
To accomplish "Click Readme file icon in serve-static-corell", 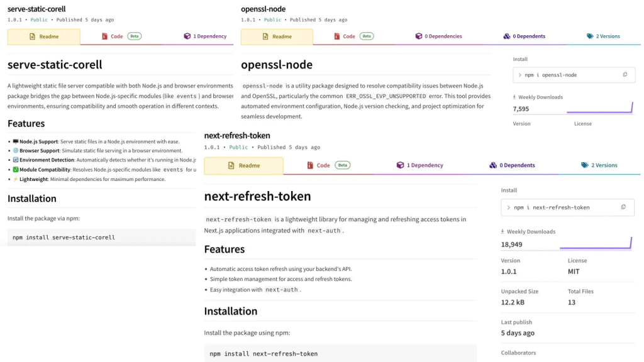I will [32, 36].
